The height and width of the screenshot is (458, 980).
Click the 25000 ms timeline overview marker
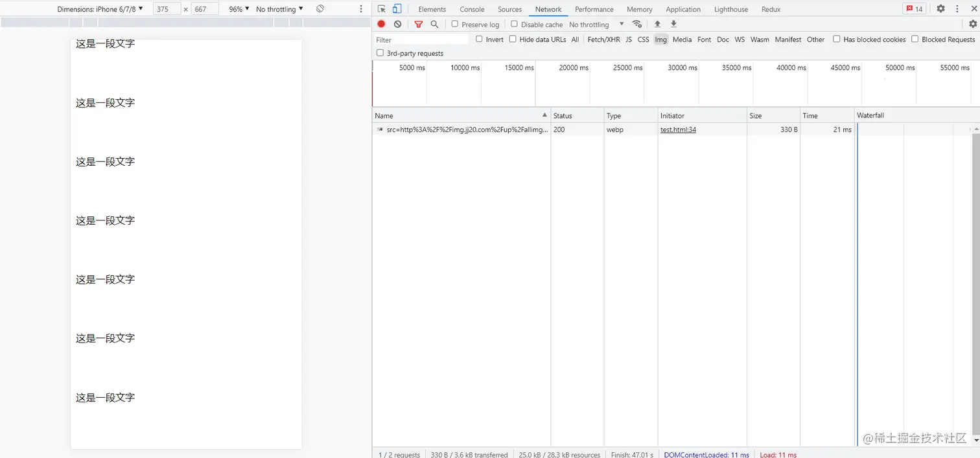click(627, 67)
